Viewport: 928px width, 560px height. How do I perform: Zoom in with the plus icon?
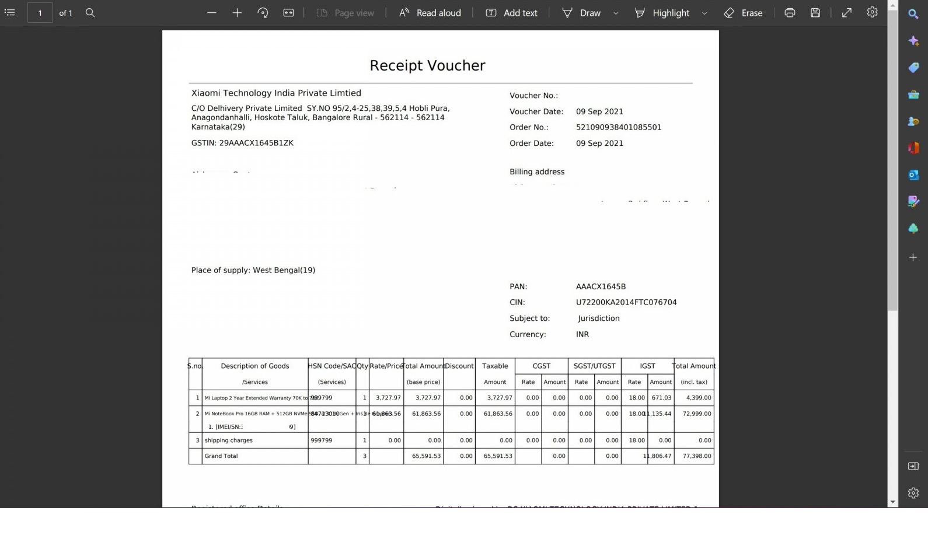pos(237,12)
